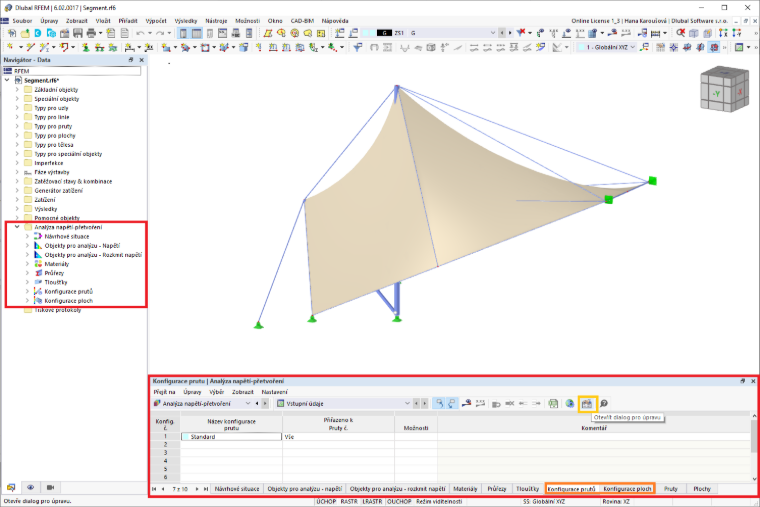The height and width of the screenshot is (507, 760).
Task: Click the globe icon in table toolbar
Action: tap(570, 403)
